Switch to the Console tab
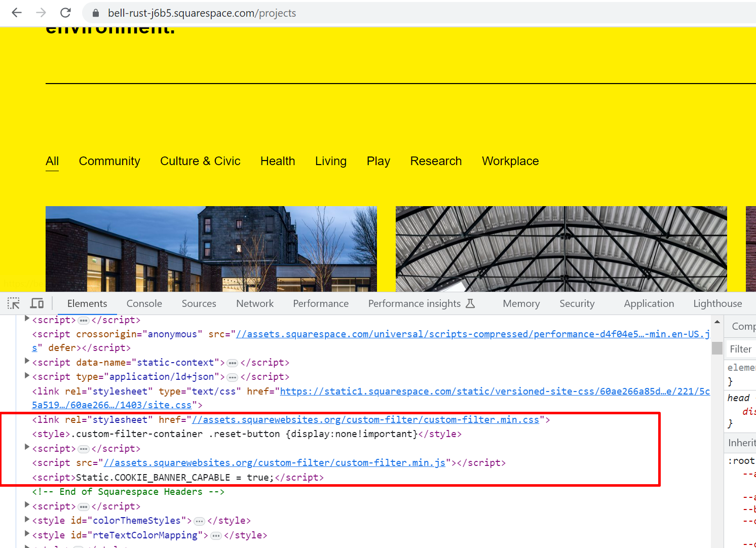756x548 pixels. (x=144, y=303)
